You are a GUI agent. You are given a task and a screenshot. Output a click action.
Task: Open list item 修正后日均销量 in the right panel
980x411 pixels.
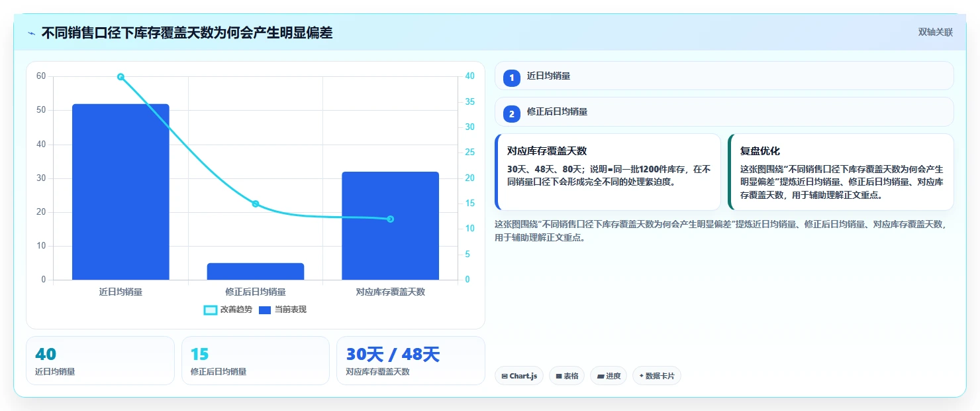[724, 111]
